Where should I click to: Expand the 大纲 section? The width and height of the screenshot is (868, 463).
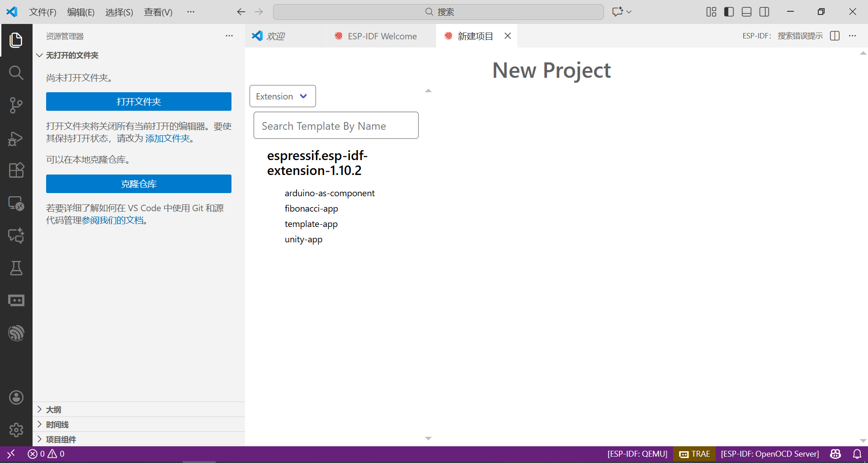click(x=139, y=409)
